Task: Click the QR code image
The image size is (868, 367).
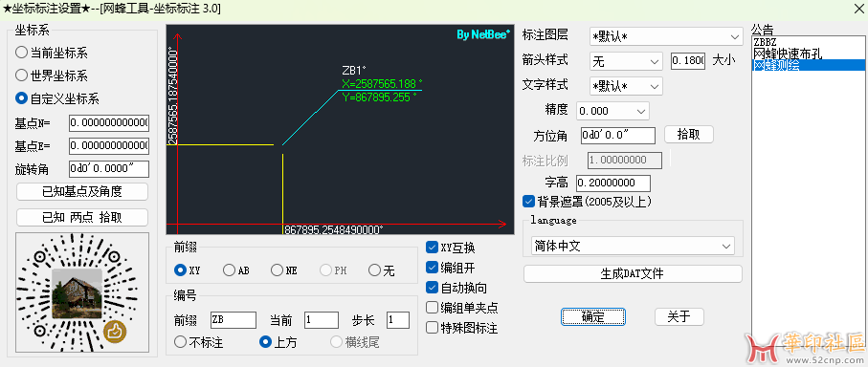Action: click(82, 292)
